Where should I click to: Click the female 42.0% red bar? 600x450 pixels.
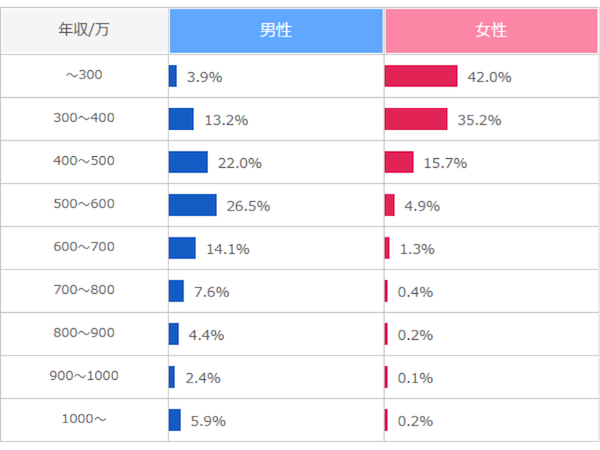pyautogui.click(x=421, y=76)
